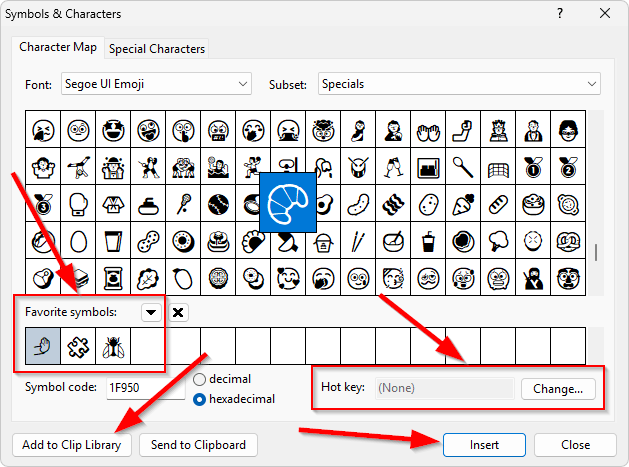Click the highlighted croissant symbol

(288, 203)
